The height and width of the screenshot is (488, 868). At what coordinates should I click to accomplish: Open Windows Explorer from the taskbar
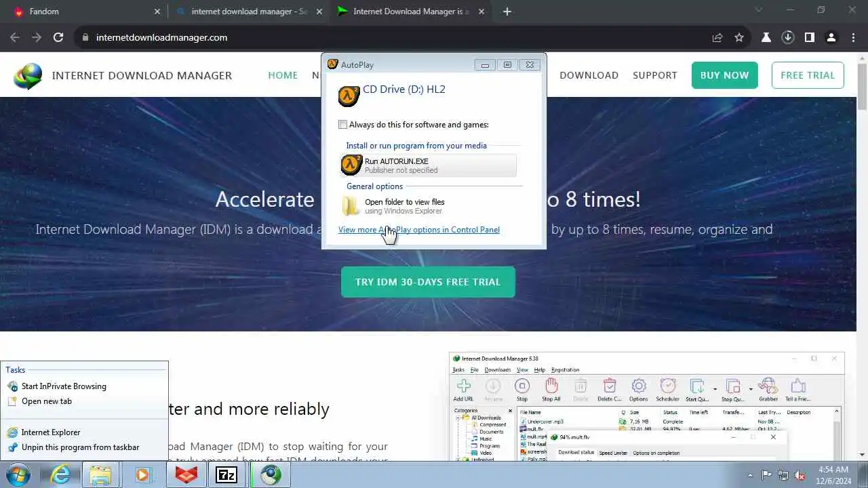coord(101,474)
